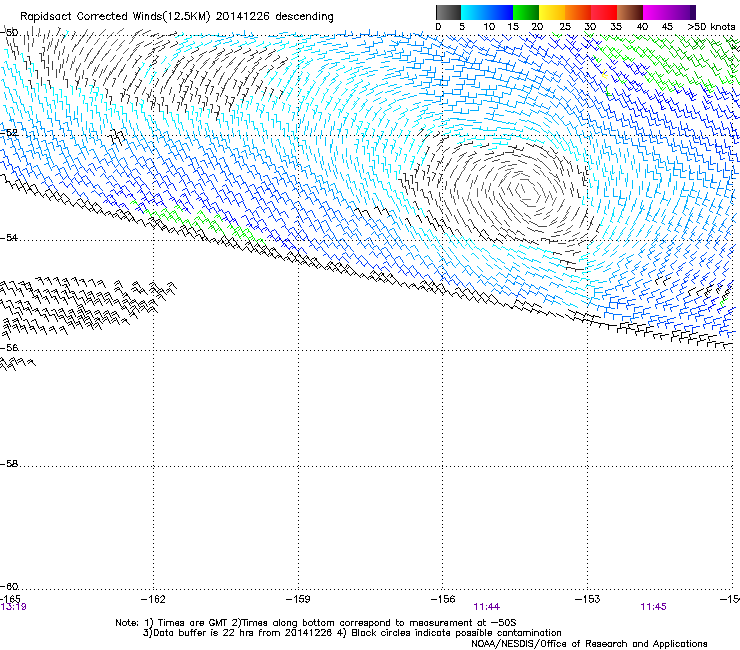This screenshot has width=740, height=650.
Task: Click the '-162' longitude axis label
Action: point(153,599)
